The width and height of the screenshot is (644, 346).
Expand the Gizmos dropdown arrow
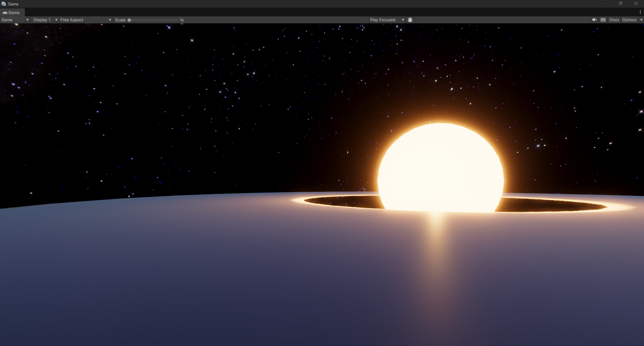[641, 20]
